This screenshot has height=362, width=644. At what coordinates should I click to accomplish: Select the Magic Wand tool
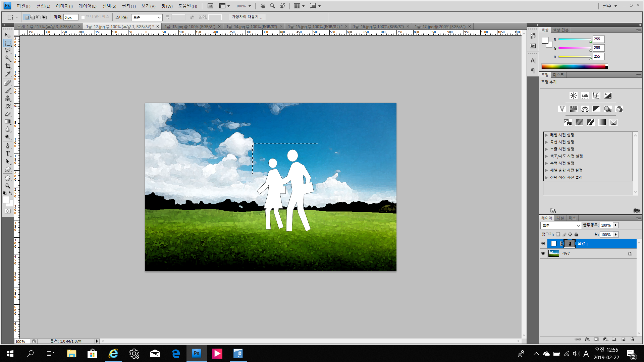tap(7, 58)
